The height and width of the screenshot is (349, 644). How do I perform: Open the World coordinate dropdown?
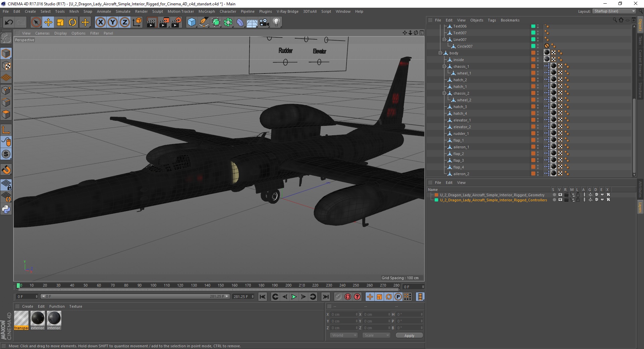click(x=344, y=335)
